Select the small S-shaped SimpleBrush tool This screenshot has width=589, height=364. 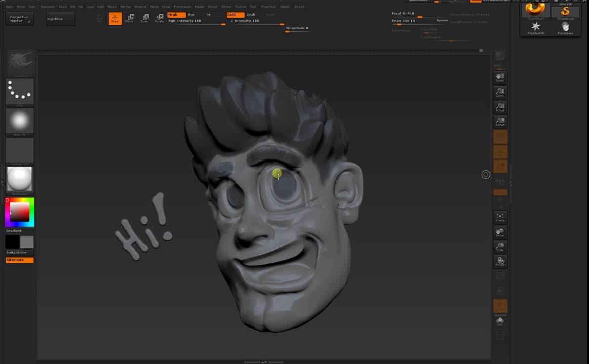point(565,12)
